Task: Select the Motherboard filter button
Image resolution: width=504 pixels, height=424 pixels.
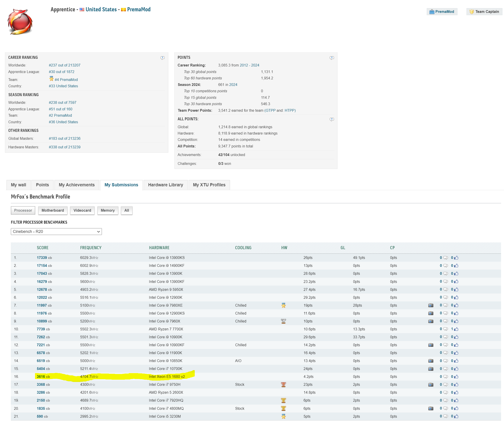Action: click(53, 210)
